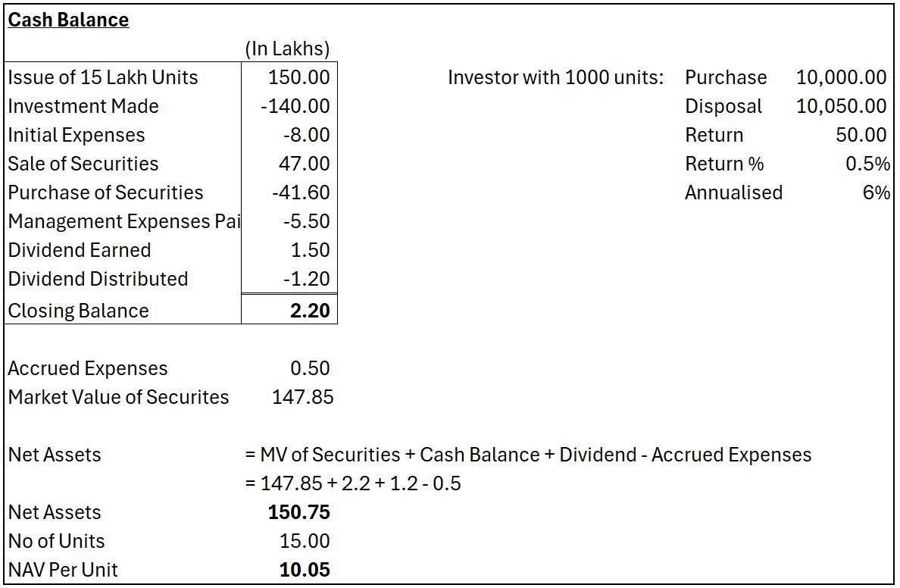The image size is (900, 588).
Task: Select the Management Expenses Paid label cell
Action: [x=123, y=221]
